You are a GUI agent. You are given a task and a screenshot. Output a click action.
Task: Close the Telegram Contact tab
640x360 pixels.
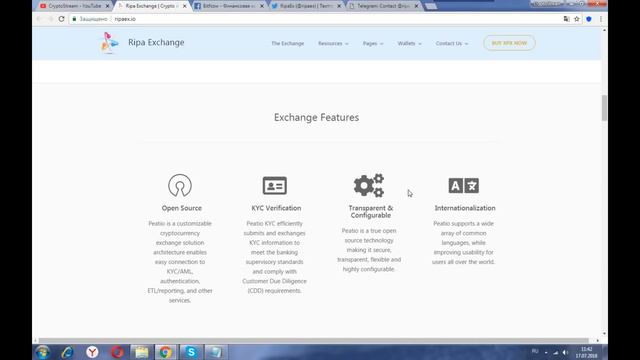pos(416,6)
